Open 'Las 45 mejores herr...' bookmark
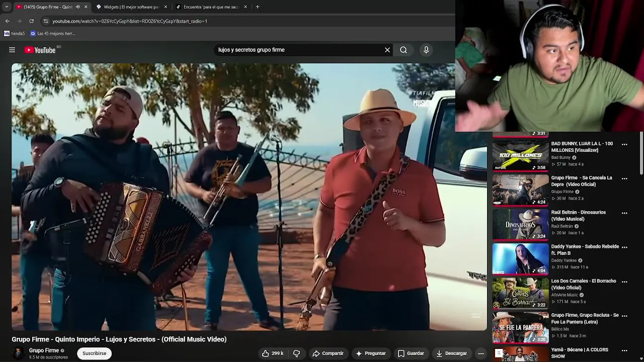The height and width of the screenshot is (362, 644). point(53,34)
